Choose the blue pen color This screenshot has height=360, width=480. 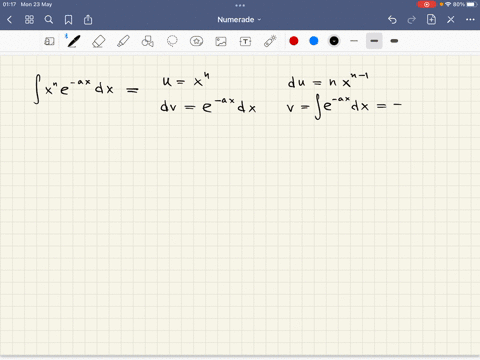point(314,41)
